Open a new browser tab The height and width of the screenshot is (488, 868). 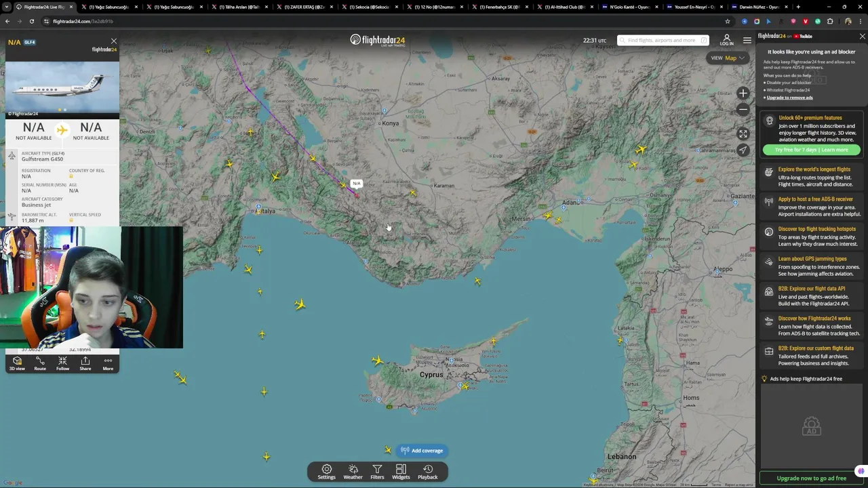(x=798, y=7)
